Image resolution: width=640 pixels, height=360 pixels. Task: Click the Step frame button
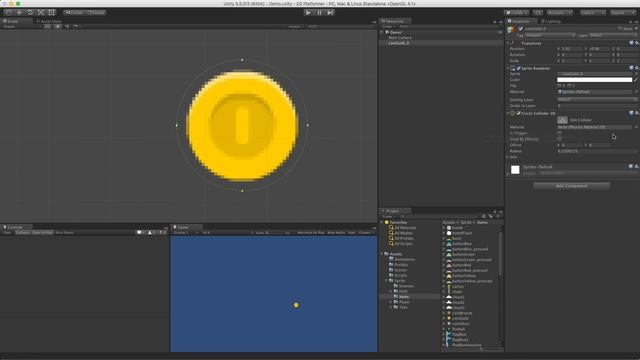(x=331, y=13)
